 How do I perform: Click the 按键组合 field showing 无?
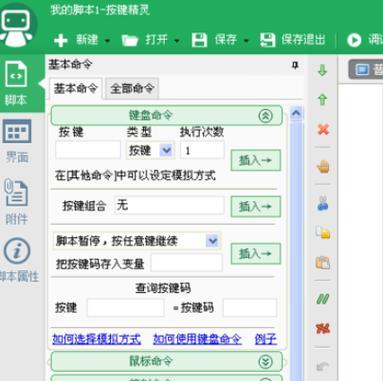coord(169,205)
